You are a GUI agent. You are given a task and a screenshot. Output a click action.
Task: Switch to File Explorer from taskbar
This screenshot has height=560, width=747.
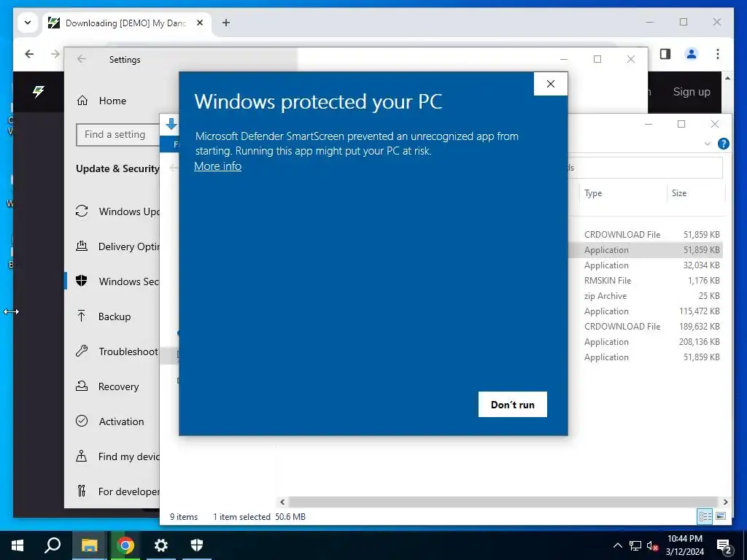point(89,545)
